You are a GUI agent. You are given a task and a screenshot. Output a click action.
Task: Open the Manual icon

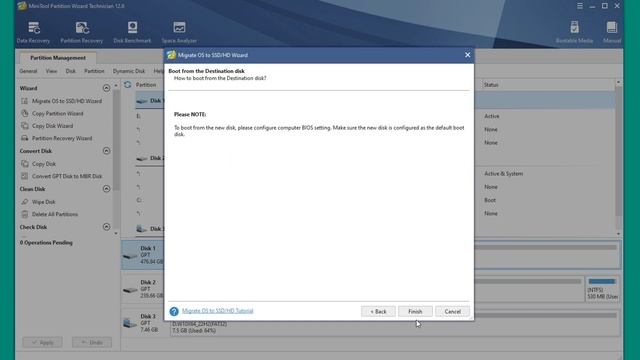[611, 32]
